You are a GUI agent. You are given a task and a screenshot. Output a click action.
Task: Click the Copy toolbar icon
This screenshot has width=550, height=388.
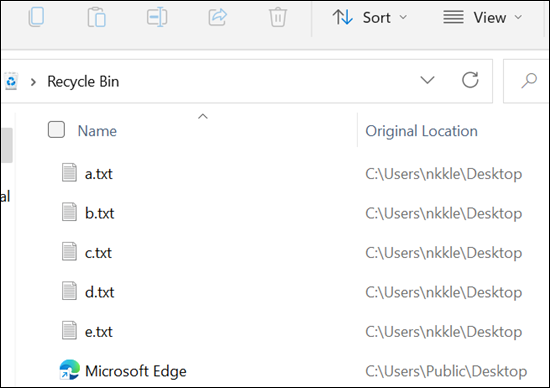36,17
